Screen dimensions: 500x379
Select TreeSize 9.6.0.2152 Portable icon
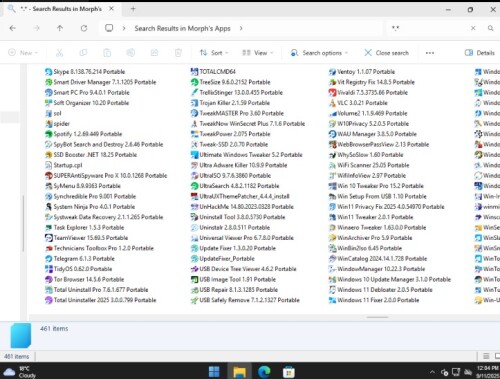point(195,82)
